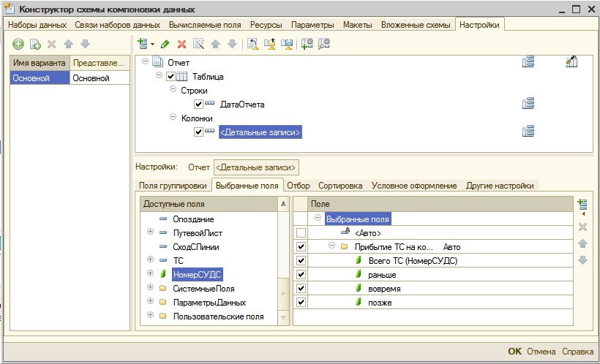Enable the <Авто> field checkbox
Screen dimensions: 600x364
[301, 233]
